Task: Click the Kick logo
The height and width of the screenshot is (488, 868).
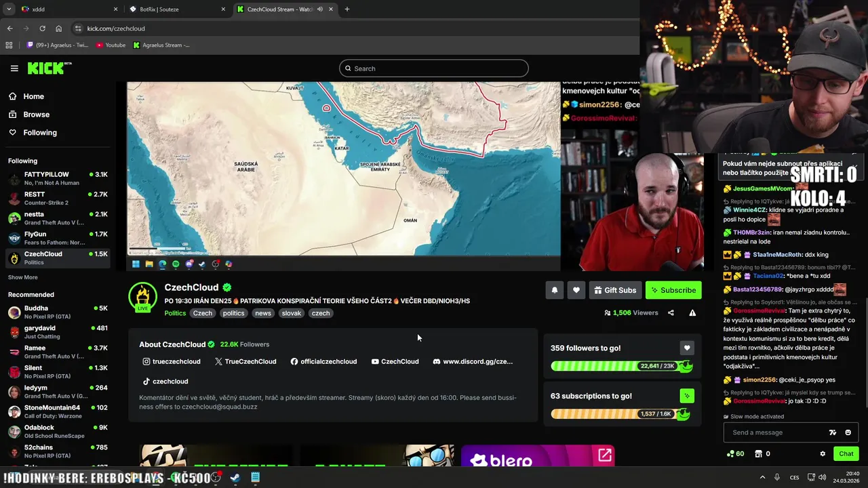Action: tap(50, 68)
